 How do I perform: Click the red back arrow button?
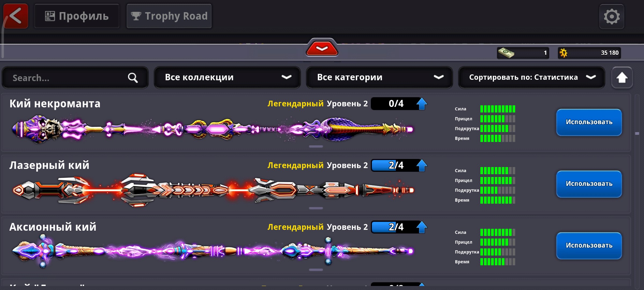[x=16, y=16]
